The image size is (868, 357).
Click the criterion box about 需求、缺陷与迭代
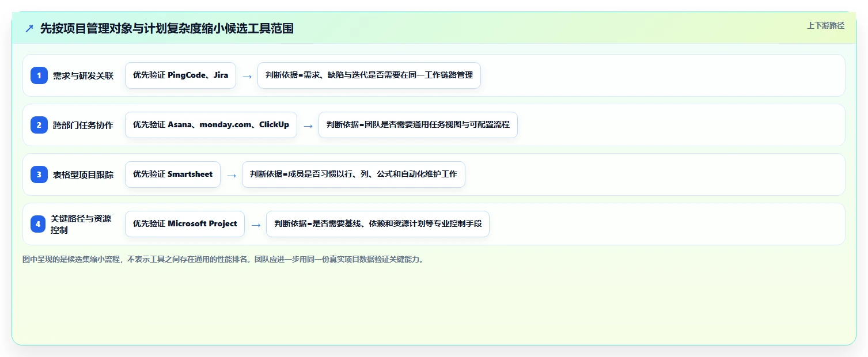(x=369, y=75)
